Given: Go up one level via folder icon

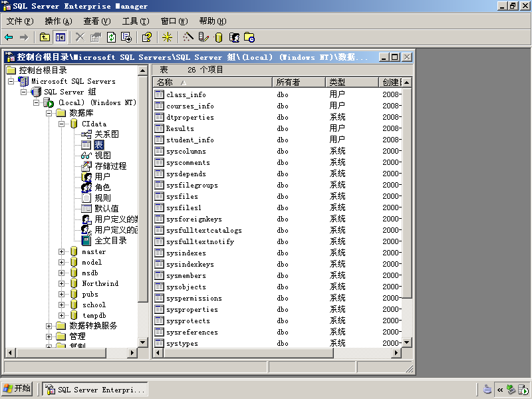Looking at the screenshot, I should 45,37.
